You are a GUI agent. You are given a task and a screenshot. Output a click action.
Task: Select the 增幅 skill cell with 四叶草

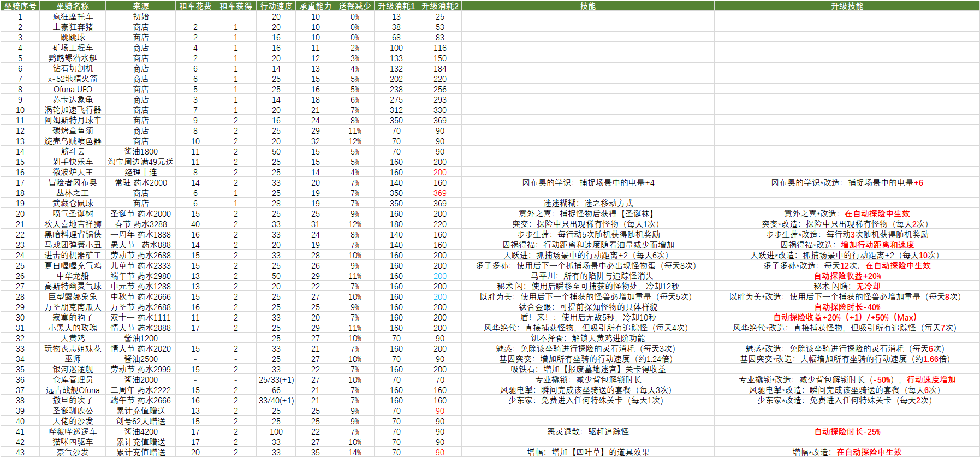[588, 452]
